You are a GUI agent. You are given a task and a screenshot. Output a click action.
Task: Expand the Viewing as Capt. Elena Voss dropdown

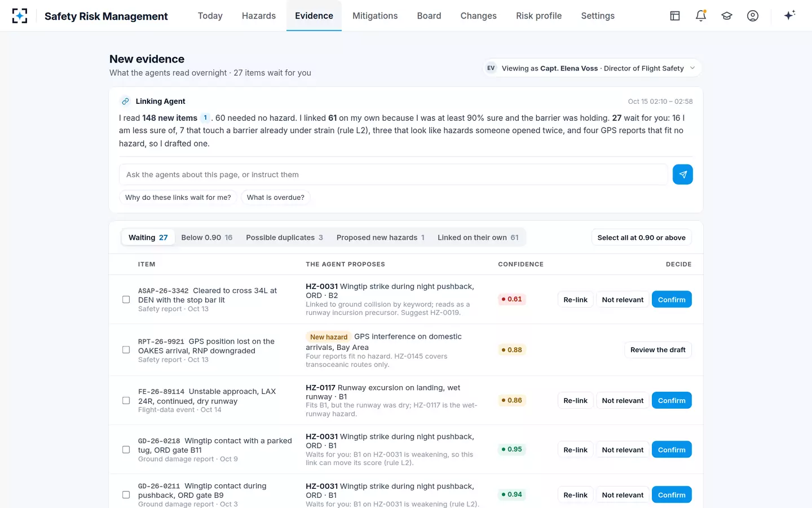592,68
